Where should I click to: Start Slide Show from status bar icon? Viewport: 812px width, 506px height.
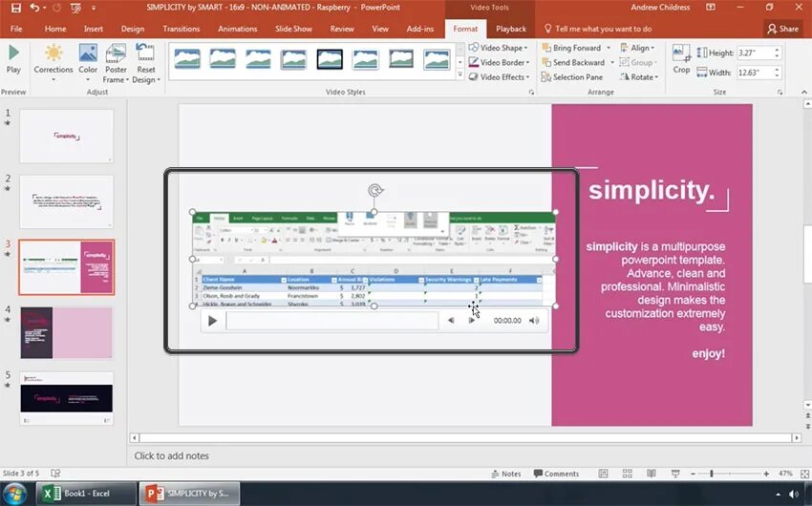tap(675, 474)
